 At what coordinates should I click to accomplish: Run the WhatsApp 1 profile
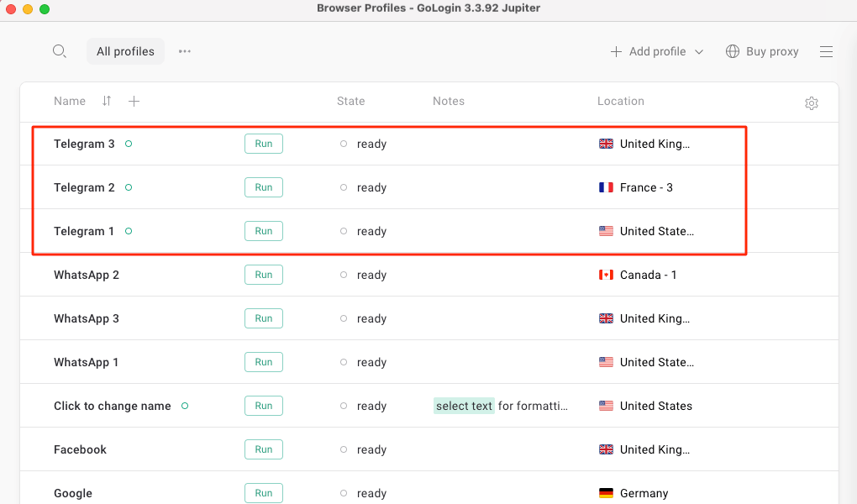264,362
